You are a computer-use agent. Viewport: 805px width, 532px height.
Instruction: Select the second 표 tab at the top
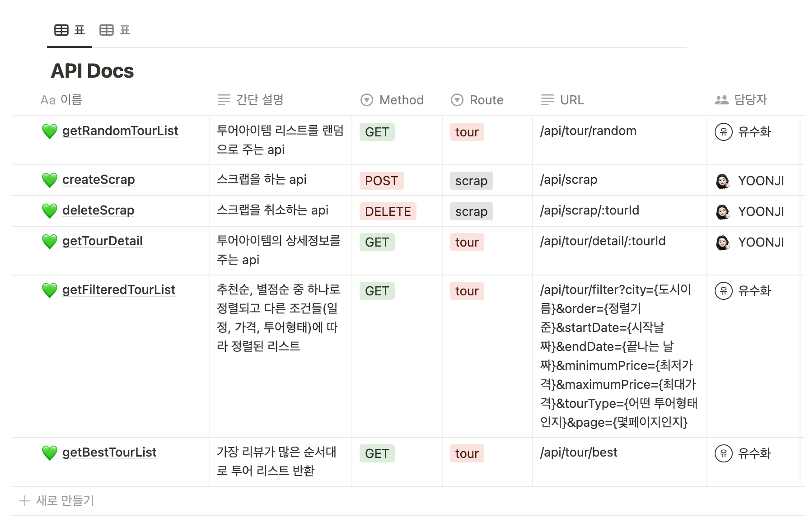tap(115, 30)
